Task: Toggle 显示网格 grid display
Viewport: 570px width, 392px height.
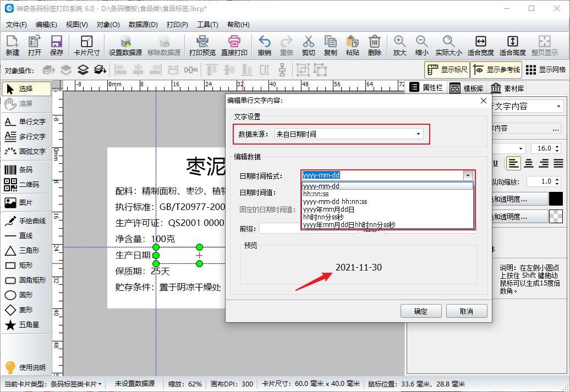Action: point(546,70)
